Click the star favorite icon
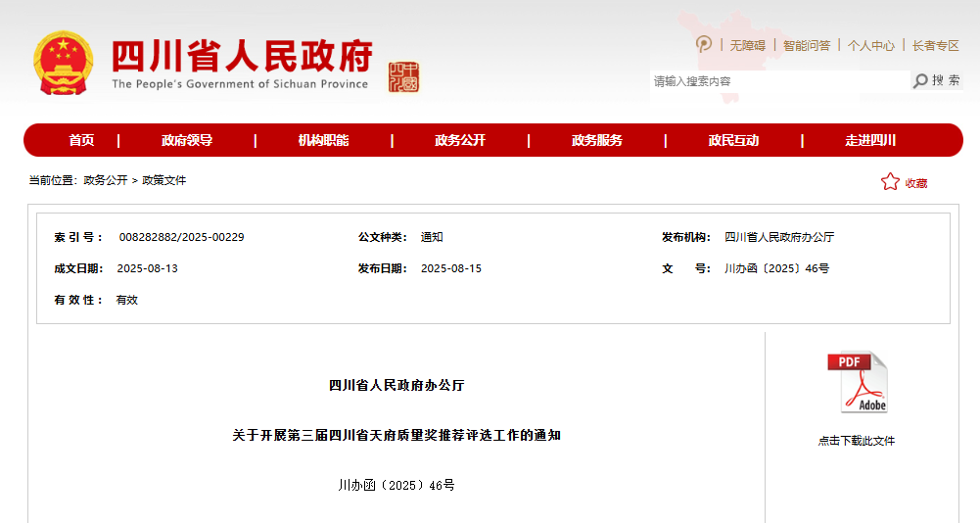980x523 pixels. click(890, 182)
